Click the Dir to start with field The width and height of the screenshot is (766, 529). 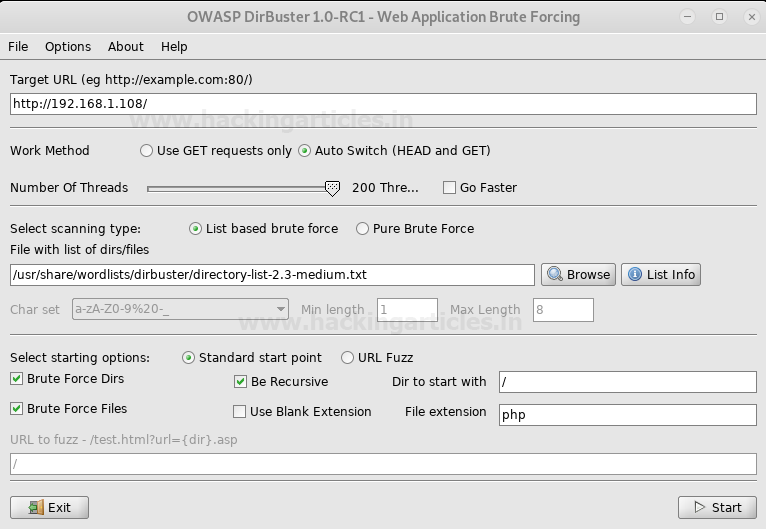point(628,382)
